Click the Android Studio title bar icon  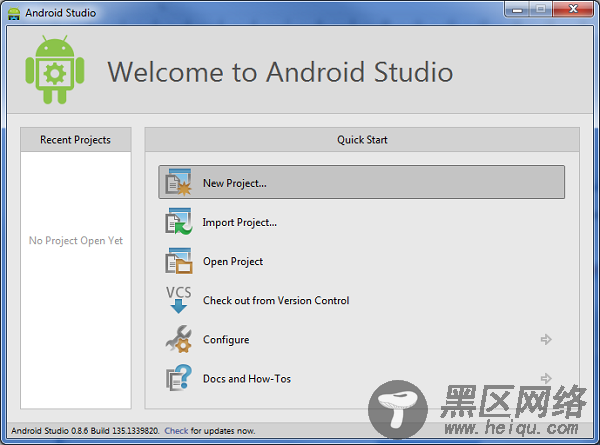click(14, 13)
